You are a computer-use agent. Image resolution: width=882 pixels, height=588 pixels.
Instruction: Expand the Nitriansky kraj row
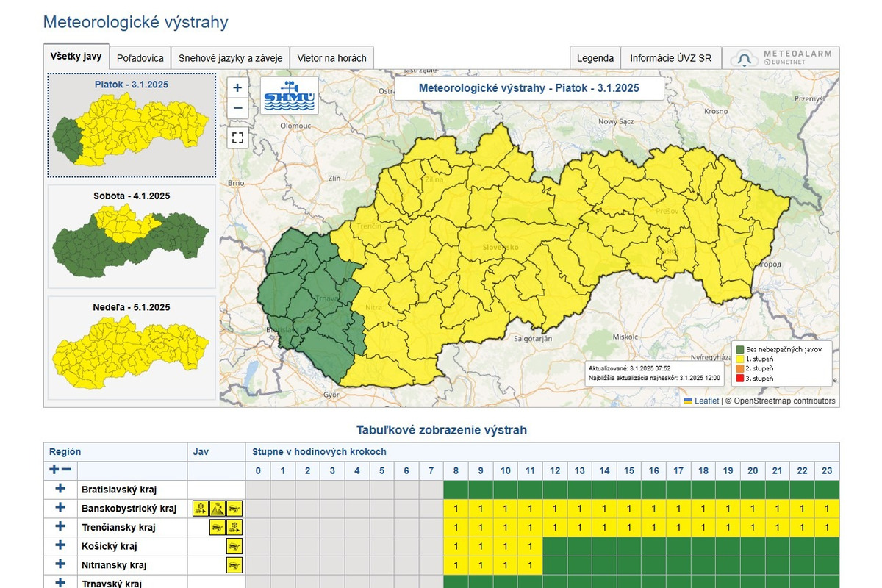pos(60,565)
